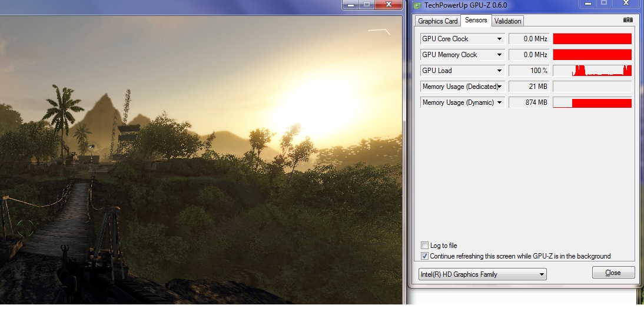Click the camera screenshot icon in GPU-Z
This screenshot has width=644, height=318.
coord(628,19)
